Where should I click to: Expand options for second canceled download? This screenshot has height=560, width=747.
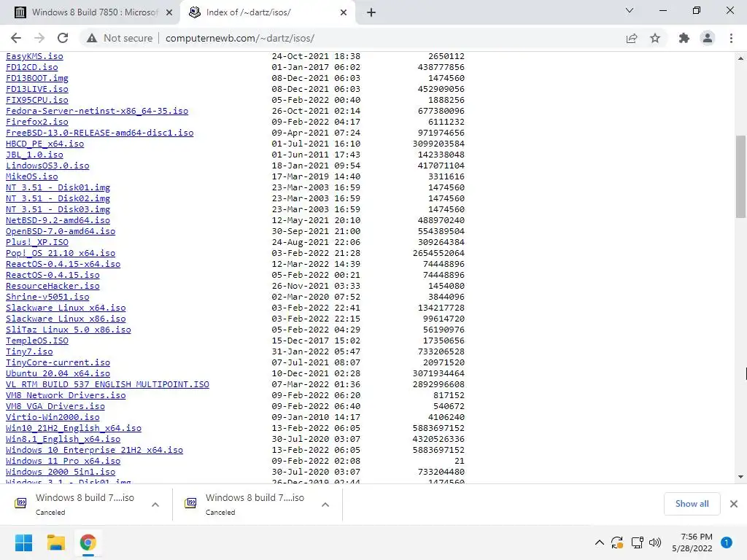pyautogui.click(x=325, y=505)
